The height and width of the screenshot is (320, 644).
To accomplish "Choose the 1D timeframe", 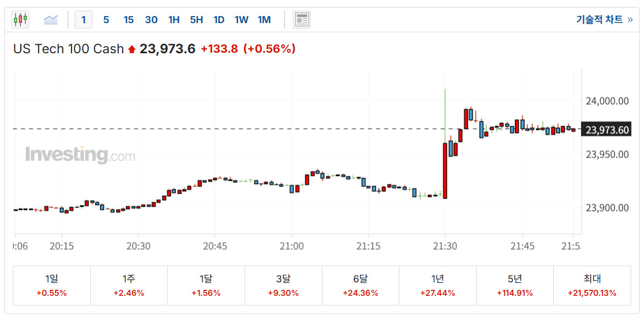I will point(219,20).
